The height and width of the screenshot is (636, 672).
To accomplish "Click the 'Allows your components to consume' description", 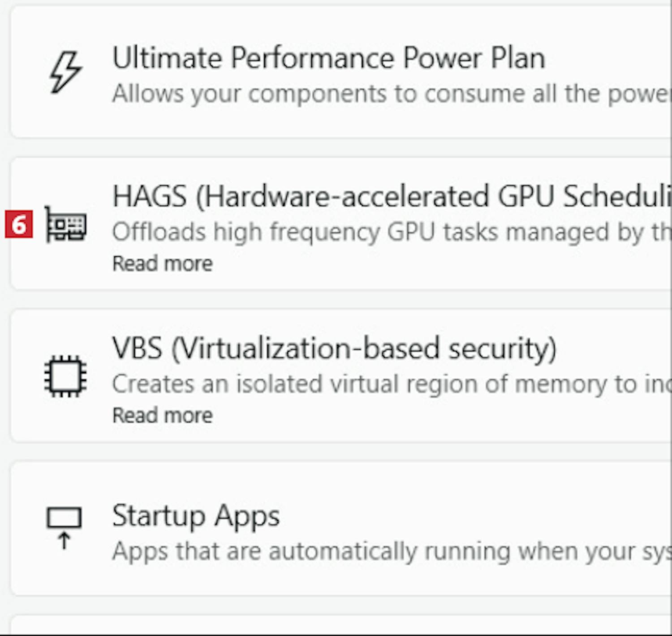I will click(390, 94).
